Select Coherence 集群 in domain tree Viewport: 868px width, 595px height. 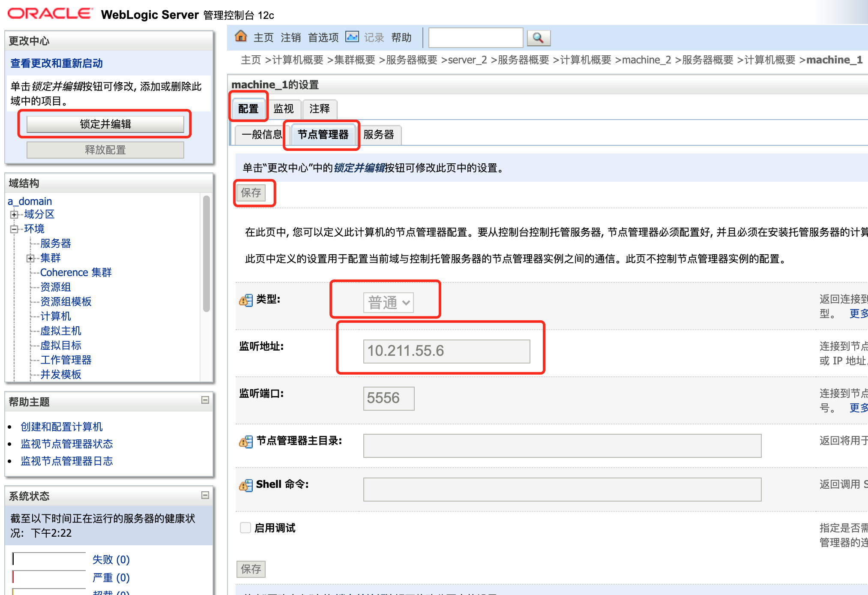click(x=76, y=273)
